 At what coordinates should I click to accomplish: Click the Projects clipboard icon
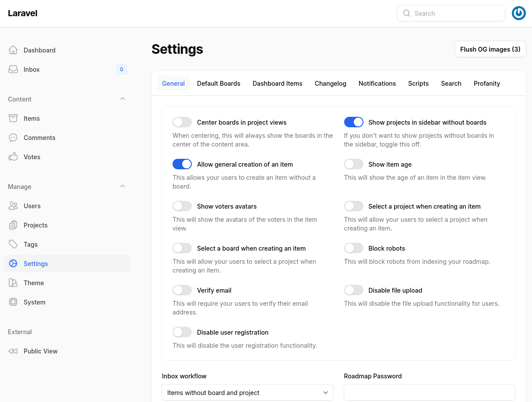[x=13, y=225]
